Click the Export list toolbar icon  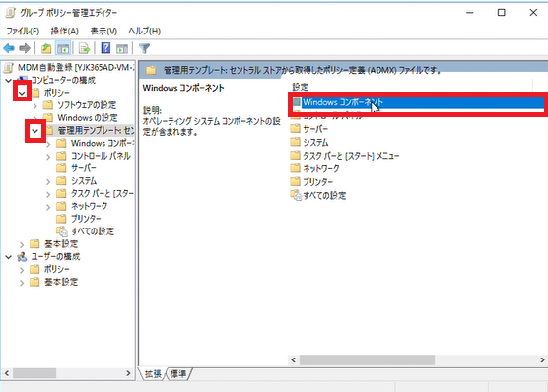84,48
